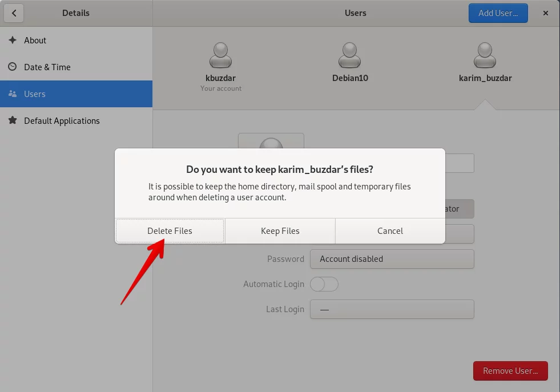Image resolution: width=560 pixels, height=392 pixels.
Task: Open the About panel
Action: pyautogui.click(x=76, y=40)
